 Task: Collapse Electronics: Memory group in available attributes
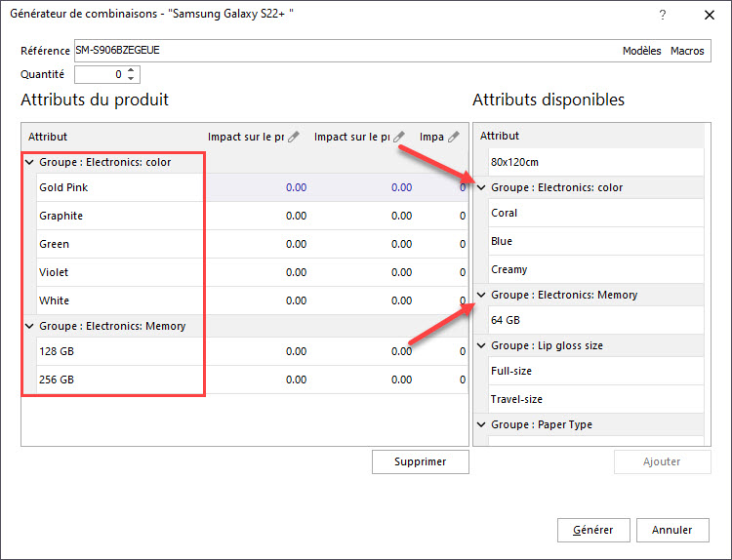[481, 295]
